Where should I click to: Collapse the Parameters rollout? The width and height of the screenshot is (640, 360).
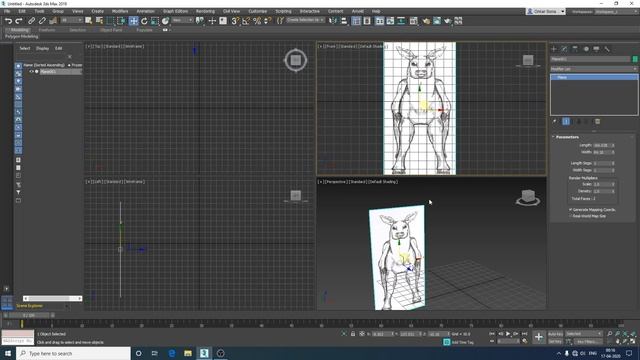click(567, 137)
